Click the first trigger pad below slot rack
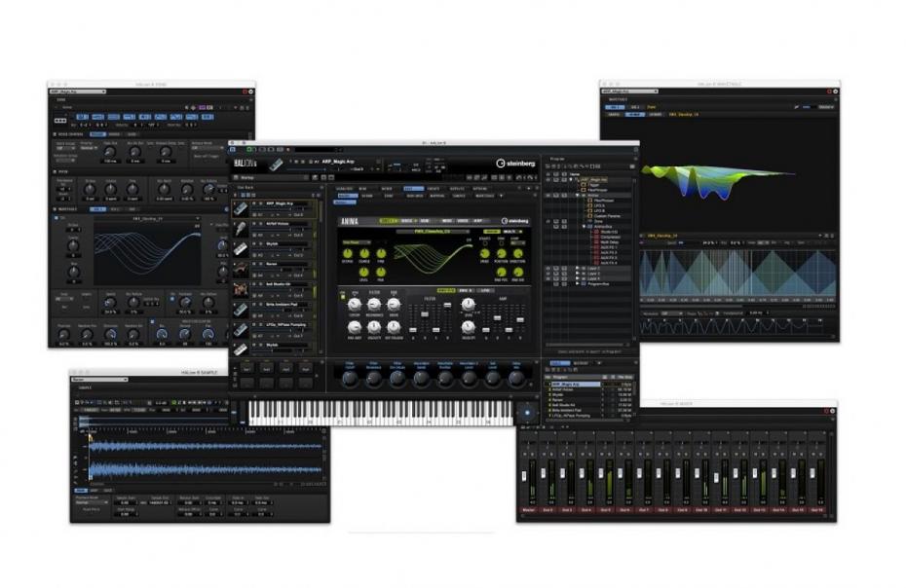This screenshot has width=906, height=588. click(x=246, y=369)
